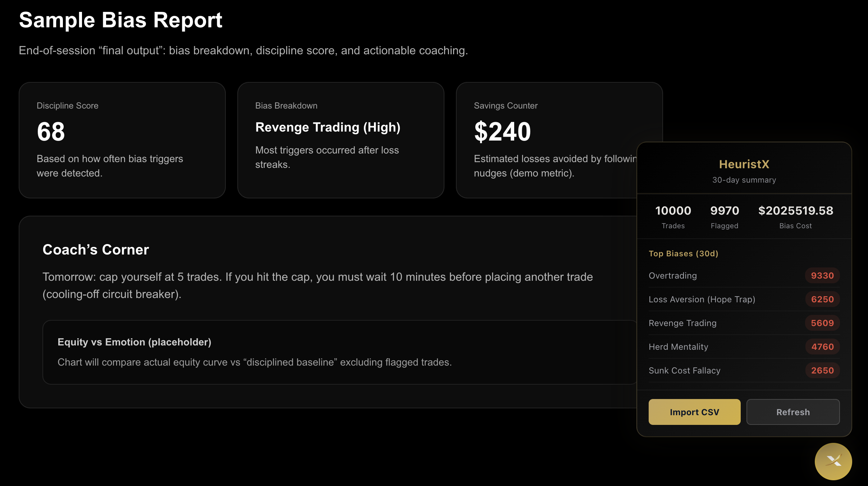Click the HeuristX panel title
Screen dimensions: 868x486
point(744,164)
